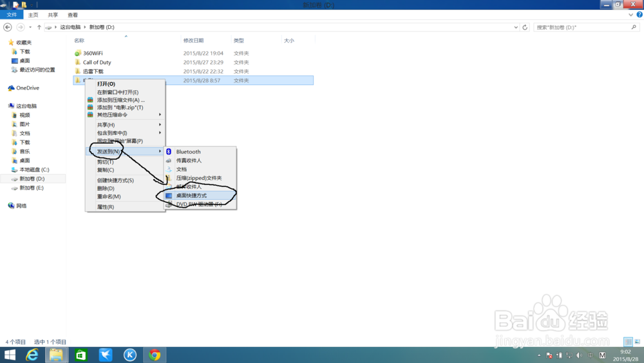Image resolution: width=644 pixels, height=363 pixels.
Task: Open recent locations dropdown arrow
Action: click(30, 27)
